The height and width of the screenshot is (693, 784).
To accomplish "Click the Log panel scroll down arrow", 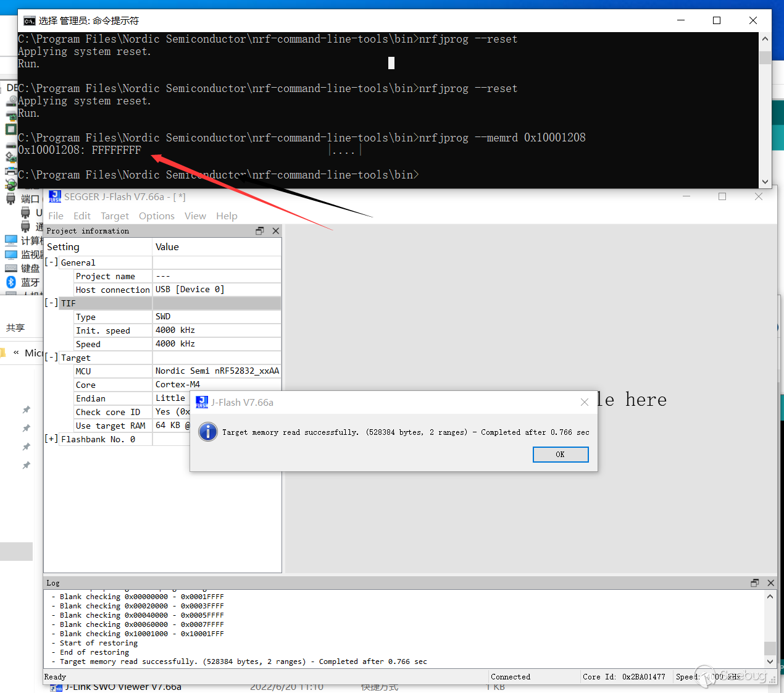I will coord(770,661).
